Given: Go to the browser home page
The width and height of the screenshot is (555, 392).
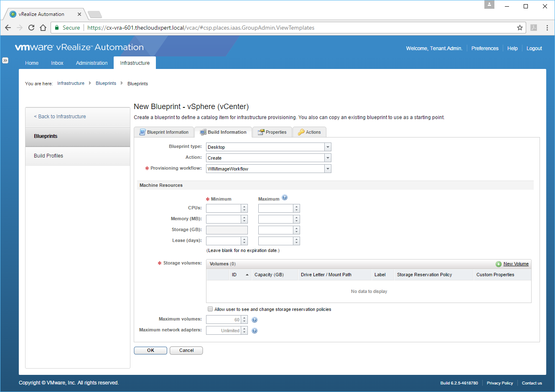Looking at the screenshot, I should pyautogui.click(x=43, y=28).
